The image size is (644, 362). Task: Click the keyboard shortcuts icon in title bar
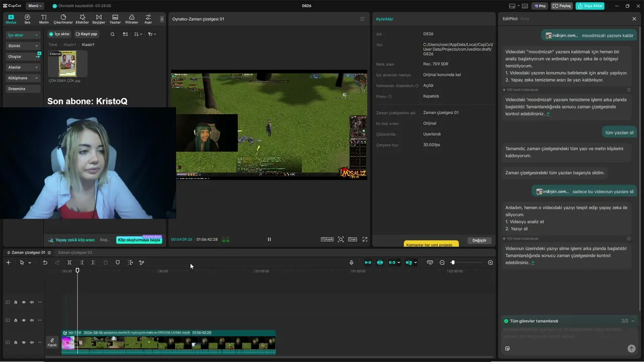point(525,6)
